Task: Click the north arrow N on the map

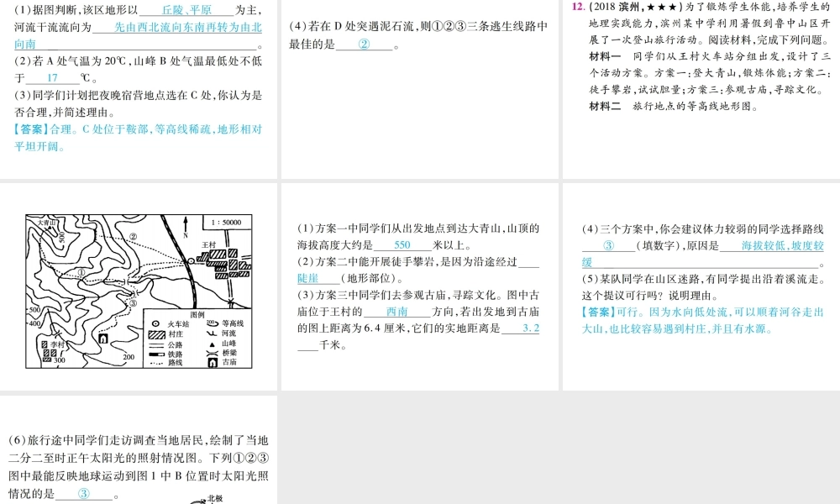Action: point(186,228)
